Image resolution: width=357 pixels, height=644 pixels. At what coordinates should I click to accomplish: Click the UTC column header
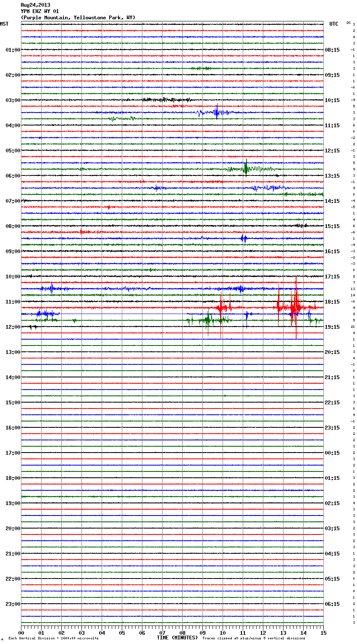[333, 24]
